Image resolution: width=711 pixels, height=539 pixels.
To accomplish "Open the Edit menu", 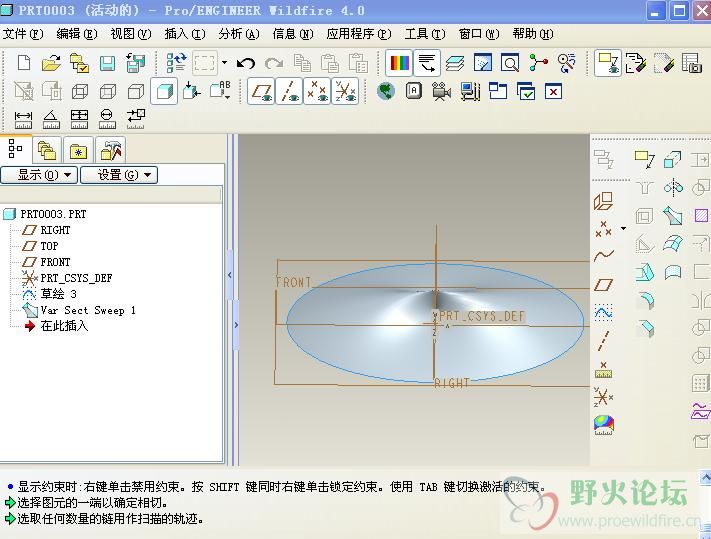I will [77, 34].
